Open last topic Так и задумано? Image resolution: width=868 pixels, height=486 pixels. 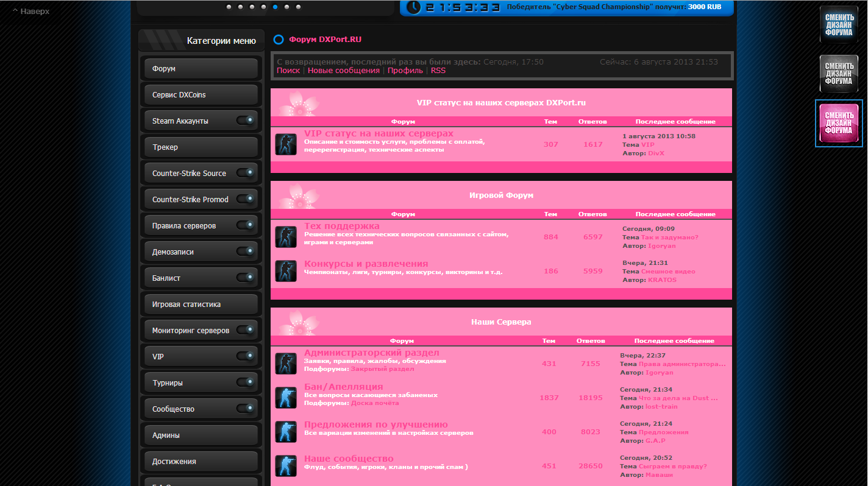click(x=670, y=238)
